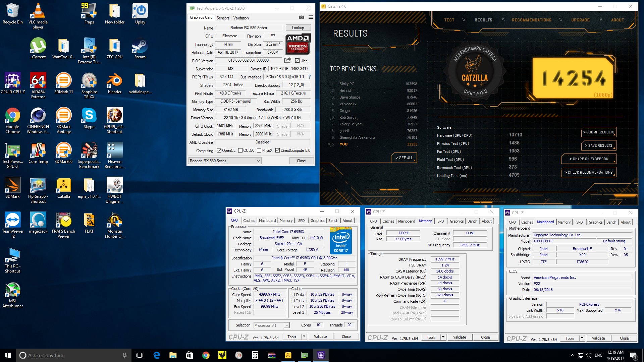Click SAVE RESULTS in Catzilla
The width and height of the screenshot is (644, 362).
click(x=599, y=145)
